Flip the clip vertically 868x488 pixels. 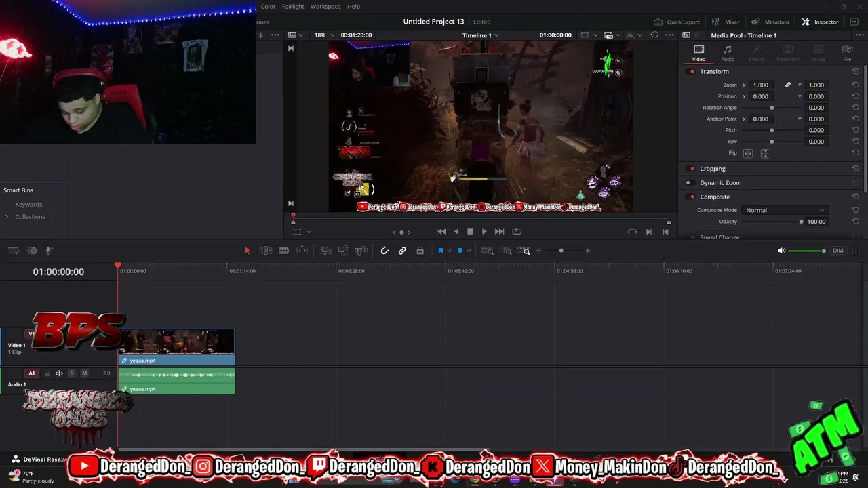[765, 153]
